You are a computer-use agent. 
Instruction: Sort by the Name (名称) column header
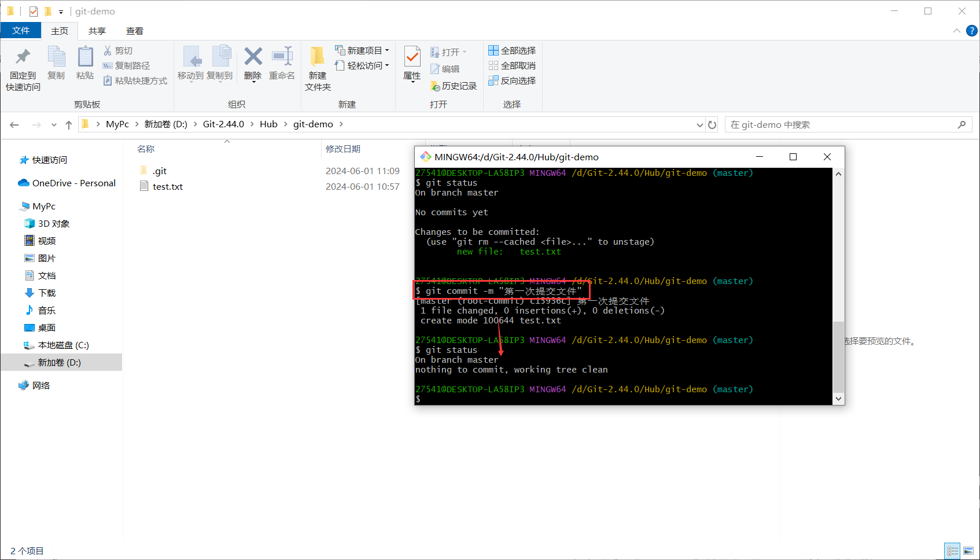tap(146, 149)
